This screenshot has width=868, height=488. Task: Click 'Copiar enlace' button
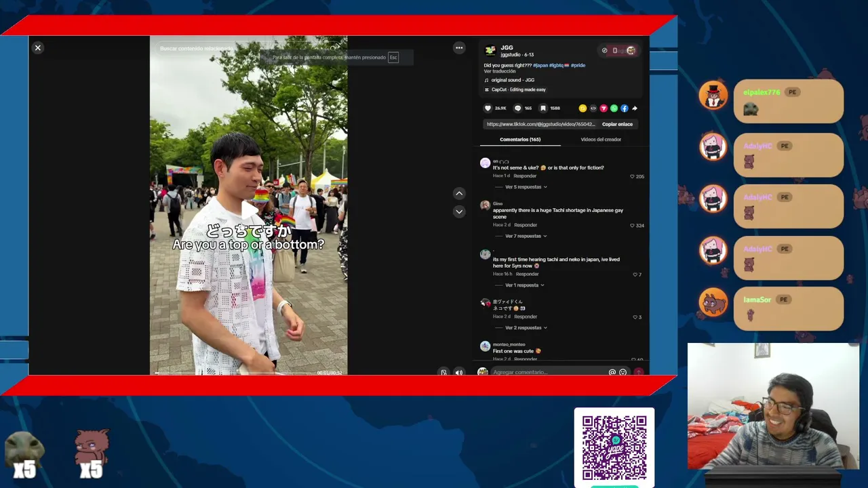tap(617, 124)
